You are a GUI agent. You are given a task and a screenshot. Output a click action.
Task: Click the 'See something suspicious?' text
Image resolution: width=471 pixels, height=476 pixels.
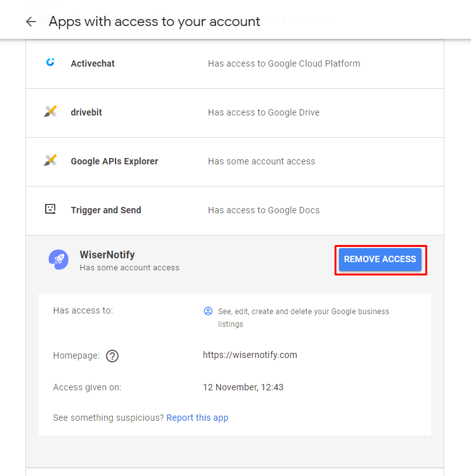pyautogui.click(x=109, y=418)
